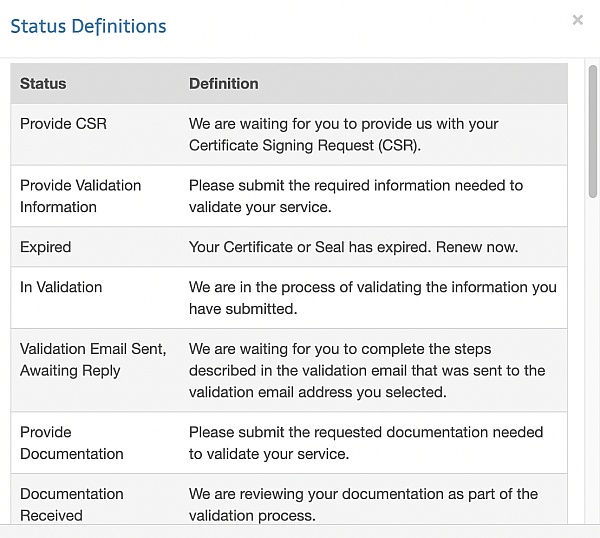The width and height of the screenshot is (600, 538).
Task: Click the 'Renew now' definition text
Action: point(353,247)
